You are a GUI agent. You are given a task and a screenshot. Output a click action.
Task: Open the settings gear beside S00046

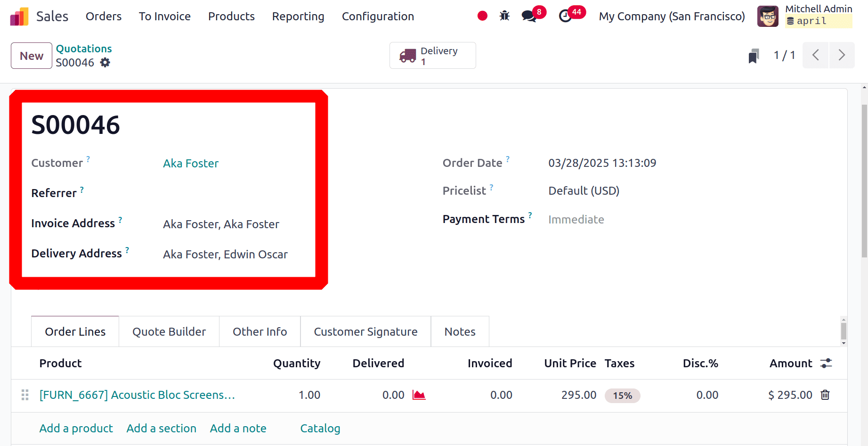[x=105, y=62]
